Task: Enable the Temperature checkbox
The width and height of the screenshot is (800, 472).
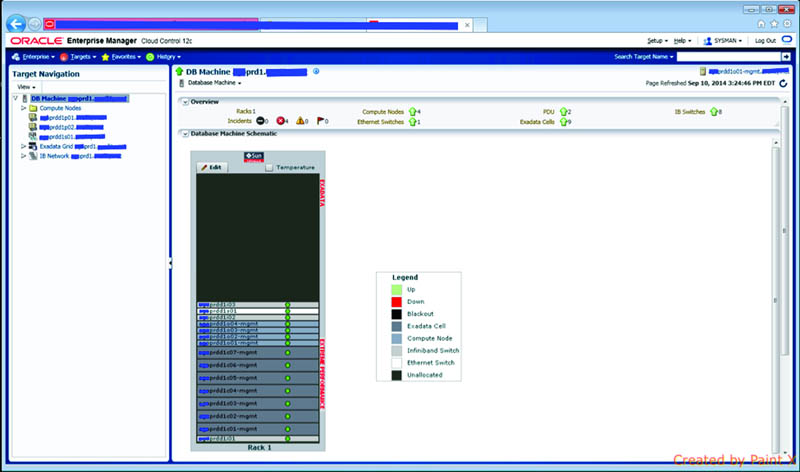Action: pyautogui.click(x=269, y=167)
